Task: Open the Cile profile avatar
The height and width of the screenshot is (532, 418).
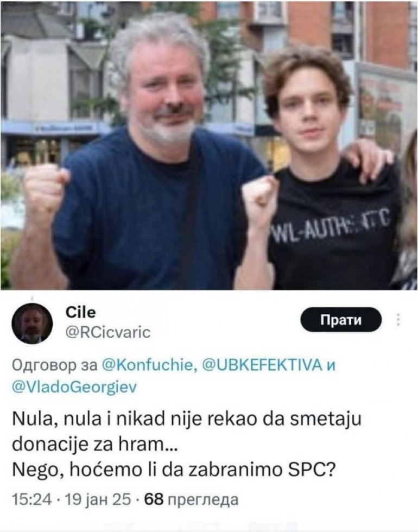Action: tap(32, 324)
